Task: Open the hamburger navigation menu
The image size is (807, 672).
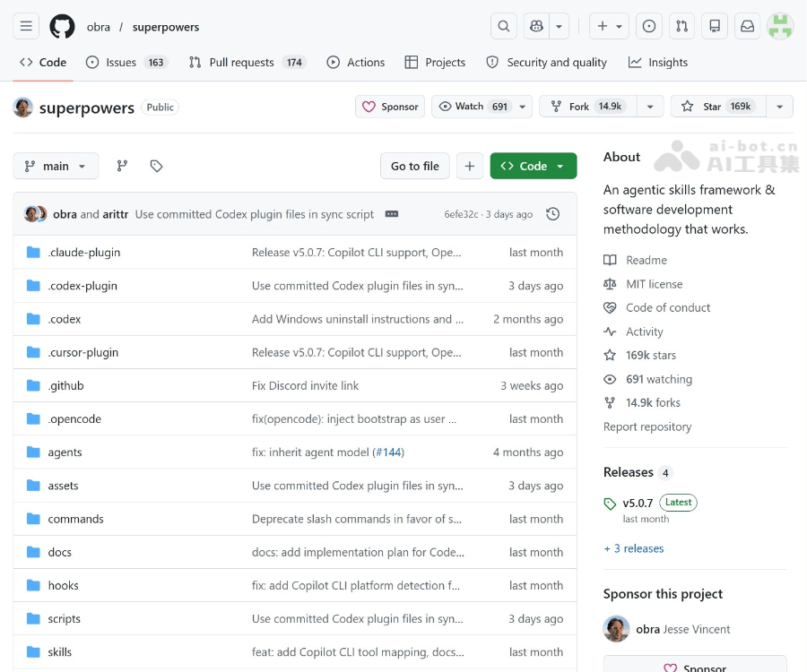Action: (x=26, y=26)
